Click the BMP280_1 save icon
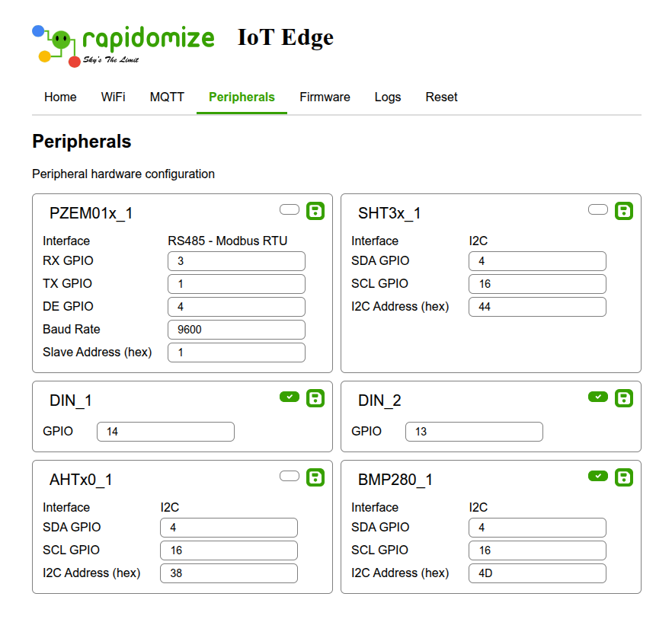The height and width of the screenshot is (619, 672). pyautogui.click(x=624, y=477)
